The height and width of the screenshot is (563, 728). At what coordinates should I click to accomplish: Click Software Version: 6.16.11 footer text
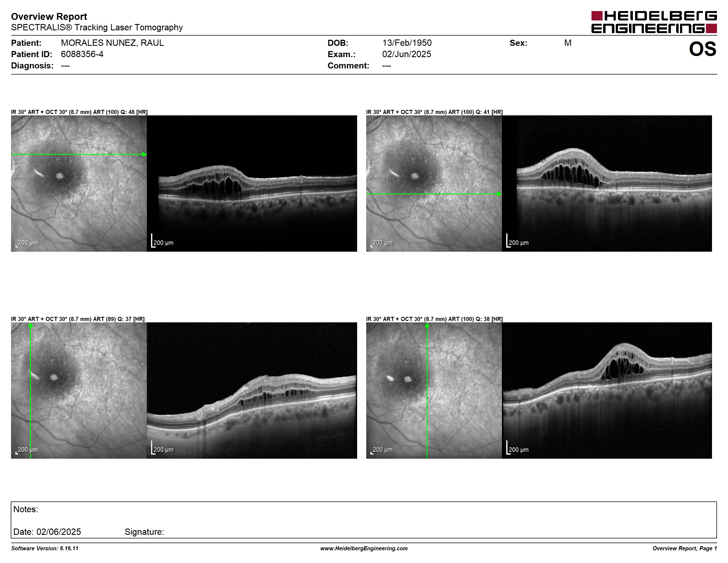(45, 548)
